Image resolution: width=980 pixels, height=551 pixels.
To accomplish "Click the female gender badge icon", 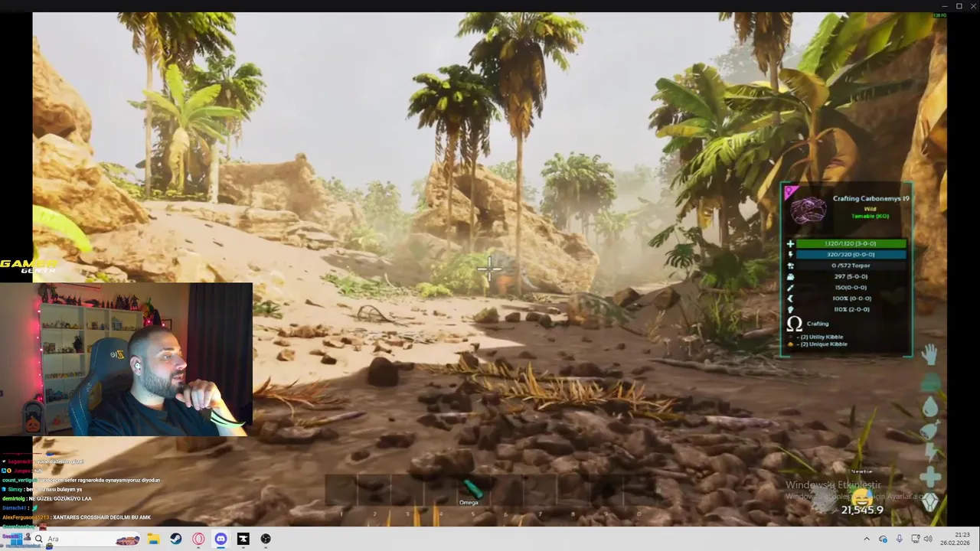I will 790,191.
